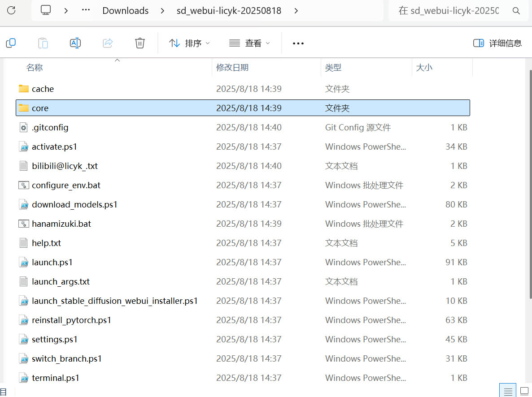
Task: Click the configure_env.bat batch file icon
Action: click(23, 185)
